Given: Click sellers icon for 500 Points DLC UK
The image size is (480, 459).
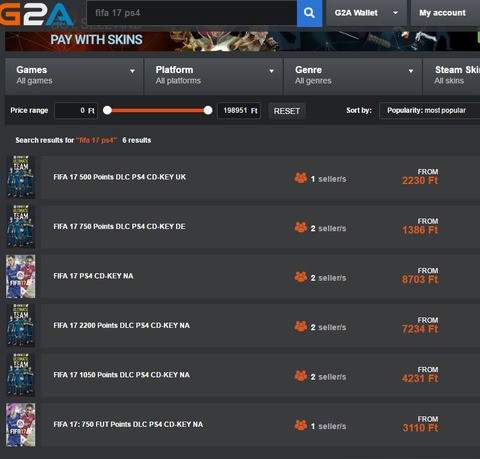Looking at the screenshot, I should 301,178.
